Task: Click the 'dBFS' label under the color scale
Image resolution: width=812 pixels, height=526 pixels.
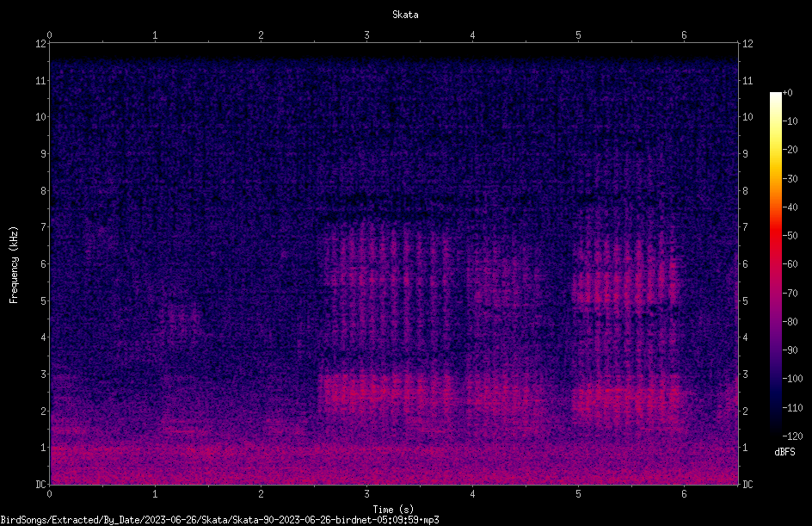Action: pos(784,452)
